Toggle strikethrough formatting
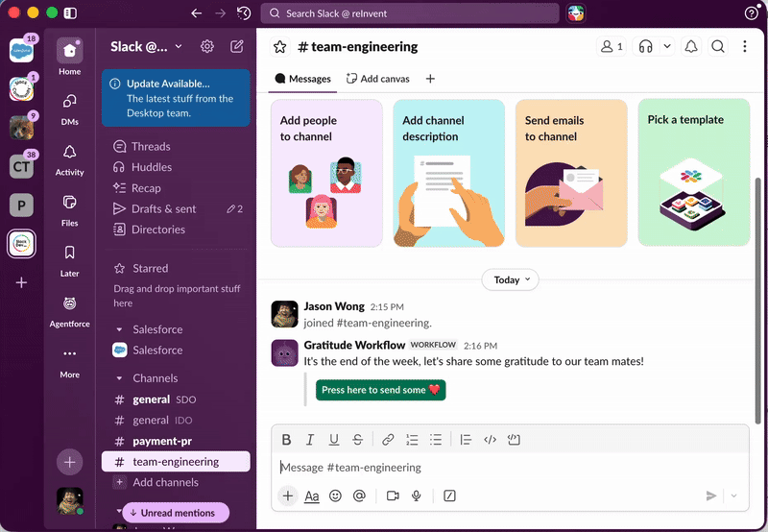The width and height of the screenshot is (768, 532). click(x=357, y=440)
